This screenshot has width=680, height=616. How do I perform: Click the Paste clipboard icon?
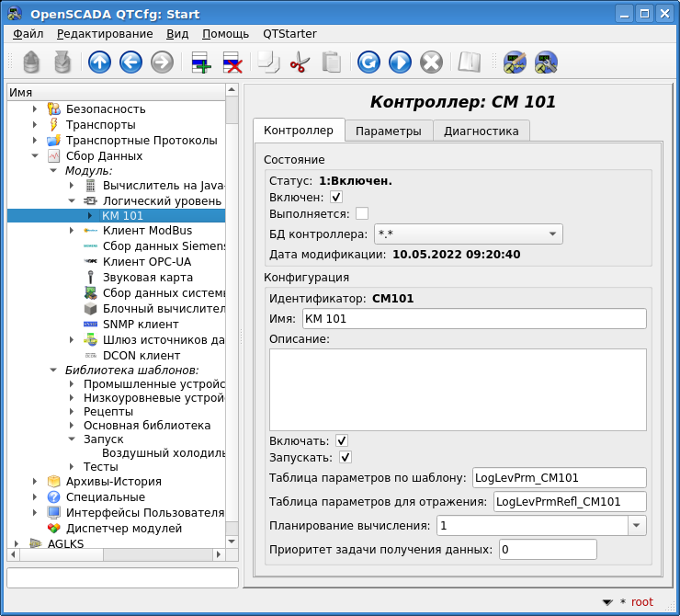(331, 62)
